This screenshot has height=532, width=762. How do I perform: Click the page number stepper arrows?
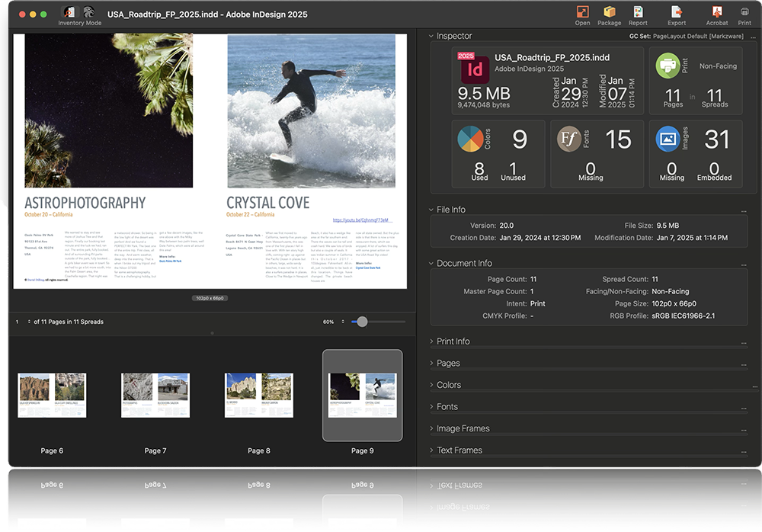click(29, 322)
